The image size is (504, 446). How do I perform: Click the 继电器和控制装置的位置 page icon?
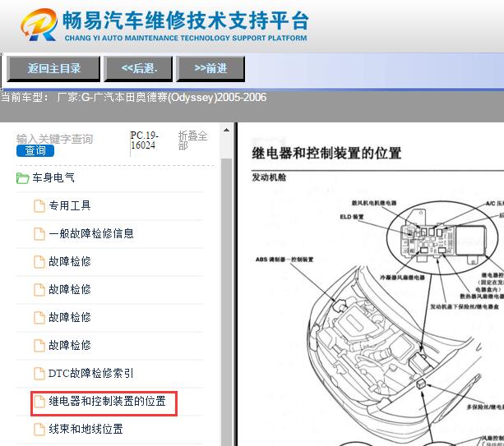tap(39, 402)
